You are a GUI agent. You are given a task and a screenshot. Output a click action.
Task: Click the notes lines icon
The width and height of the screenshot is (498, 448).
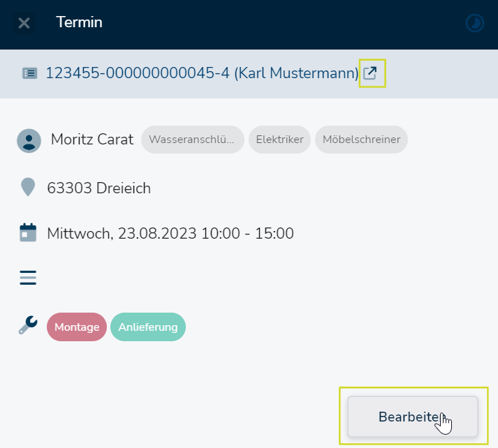pos(28,278)
